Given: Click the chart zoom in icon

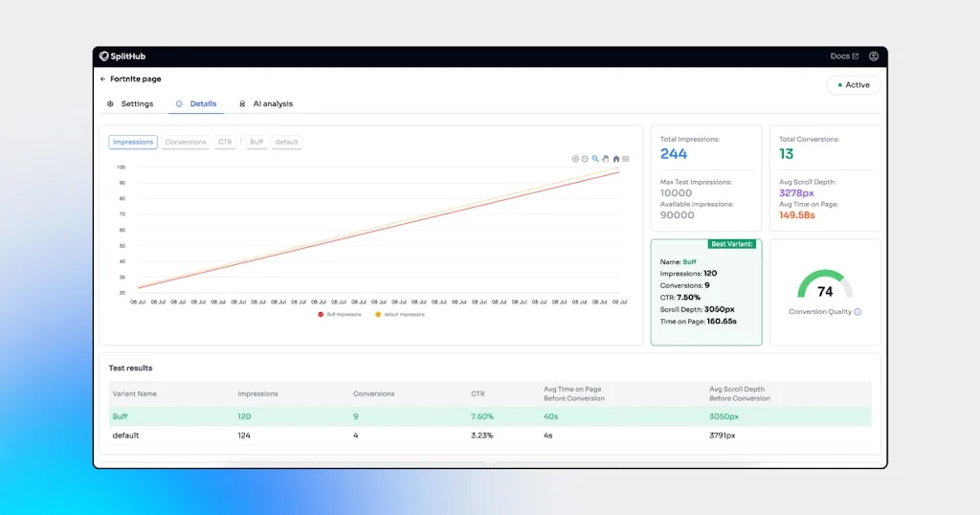Looking at the screenshot, I should click(x=575, y=159).
